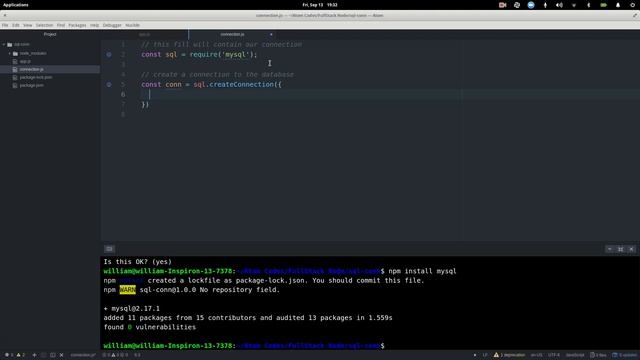Viewport: 640px width, 360px height.
Task: Click the blue circular tray icon
Action: (x=531, y=5)
